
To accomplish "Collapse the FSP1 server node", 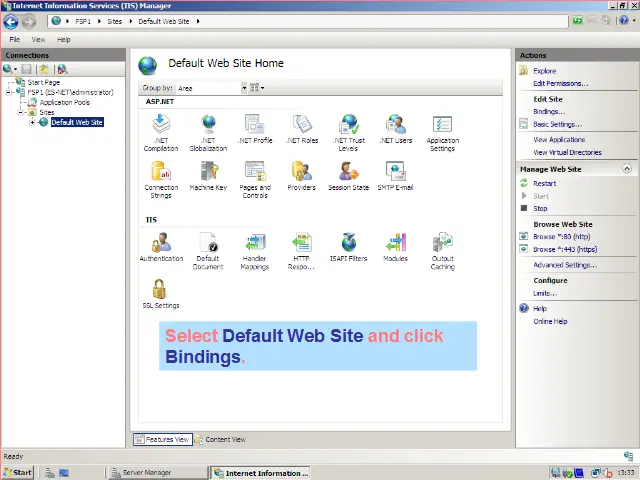I will point(9,93).
